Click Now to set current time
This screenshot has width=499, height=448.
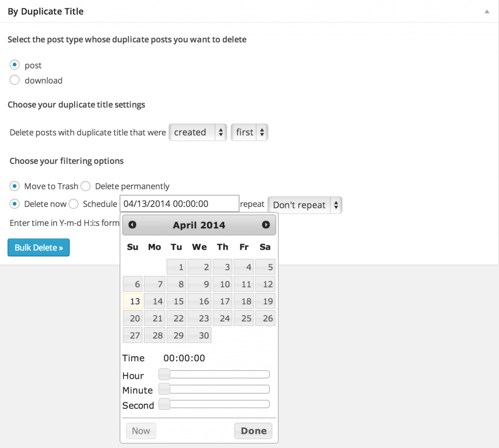click(141, 430)
